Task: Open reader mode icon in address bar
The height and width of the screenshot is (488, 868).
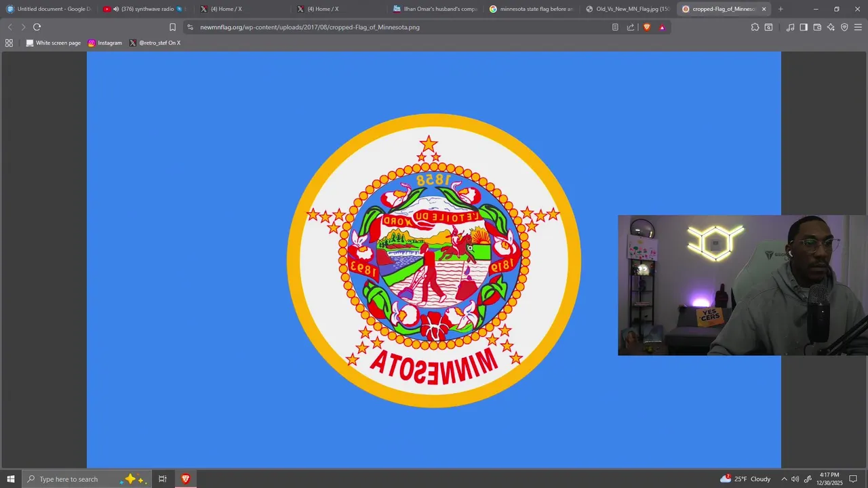Action: coord(615,27)
